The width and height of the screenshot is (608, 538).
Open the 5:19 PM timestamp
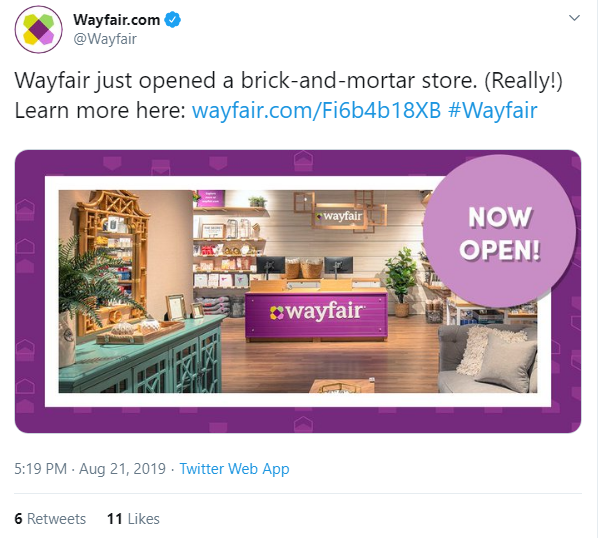pyautogui.click(x=40, y=469)
